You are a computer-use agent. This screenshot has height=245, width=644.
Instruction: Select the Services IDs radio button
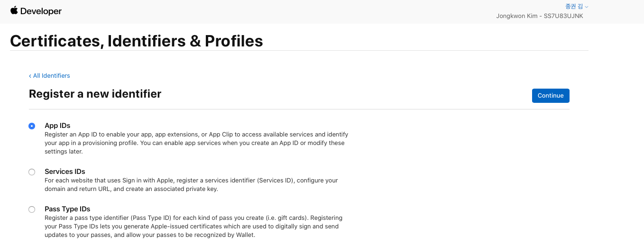(x=32, y=172)
